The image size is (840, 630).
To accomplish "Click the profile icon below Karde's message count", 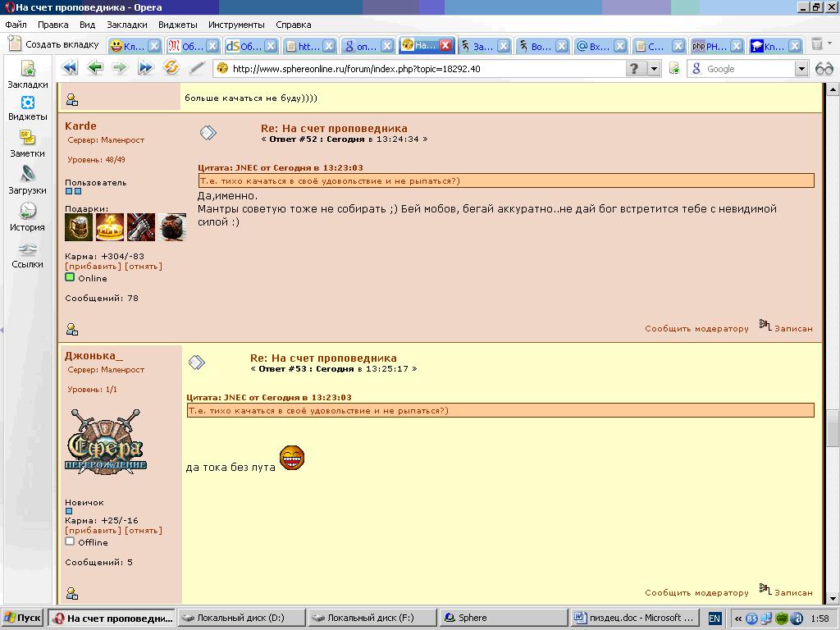I will [72, 329].
